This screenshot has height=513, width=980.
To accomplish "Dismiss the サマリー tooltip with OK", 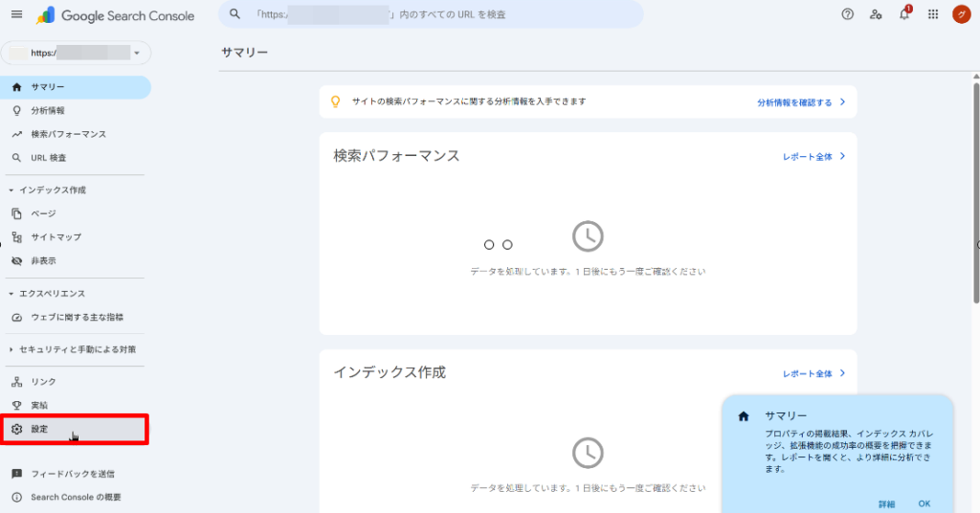I will point(924,503).
